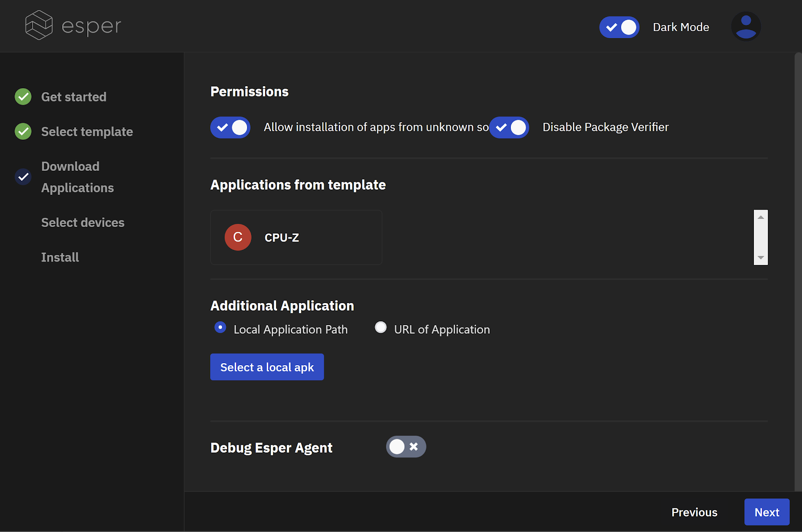Screen dimensions: 802x532
Task: Open the user profile avatar
Action: (746, 27)
